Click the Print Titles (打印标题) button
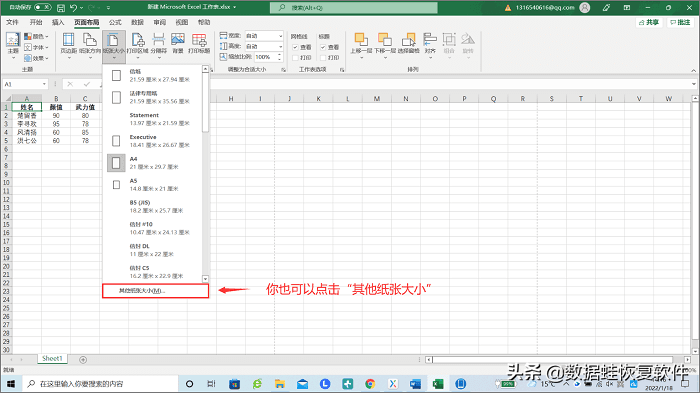This screenshot has height=393, width=700. click(199, 43)
